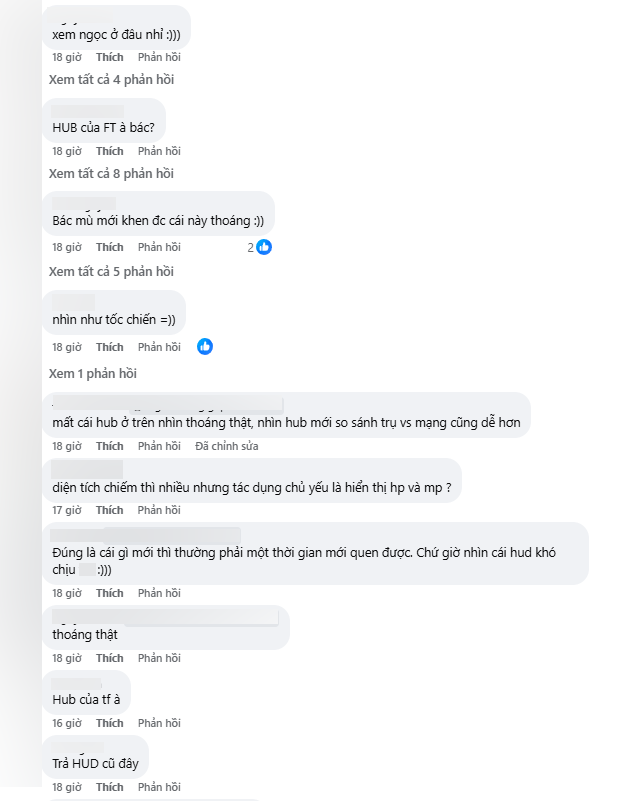Expand "Xem tất cả 5 phản hồi" replies
Viewport: 626px width, 801px height.
click(111, 272)
